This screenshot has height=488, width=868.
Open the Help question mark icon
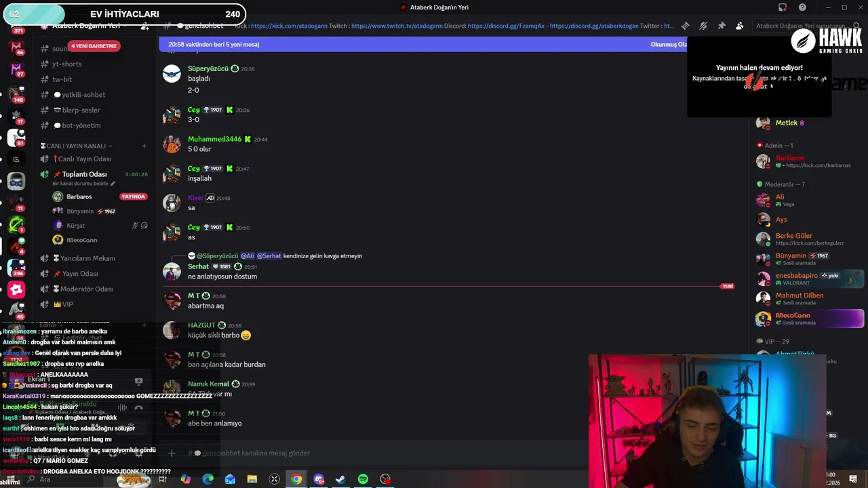pyautogui.click(x=803, y=7)
